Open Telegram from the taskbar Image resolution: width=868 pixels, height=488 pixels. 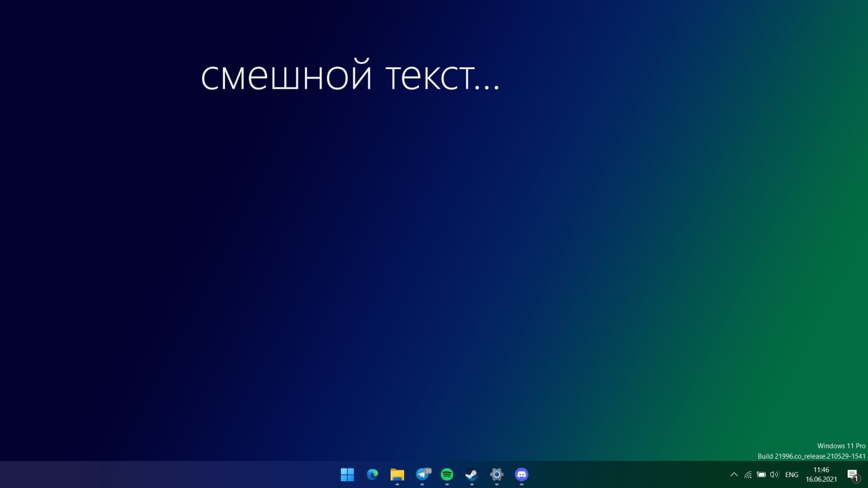422,474
